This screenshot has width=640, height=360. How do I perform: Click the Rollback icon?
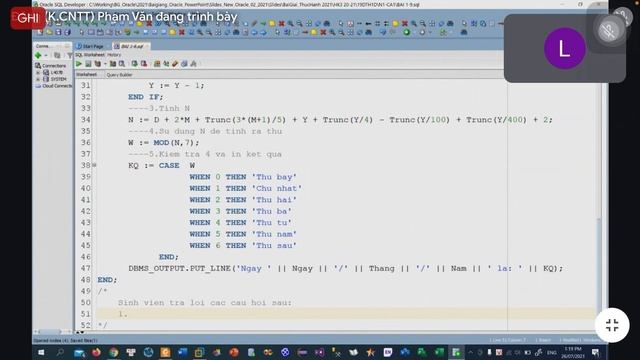[144, 64]
